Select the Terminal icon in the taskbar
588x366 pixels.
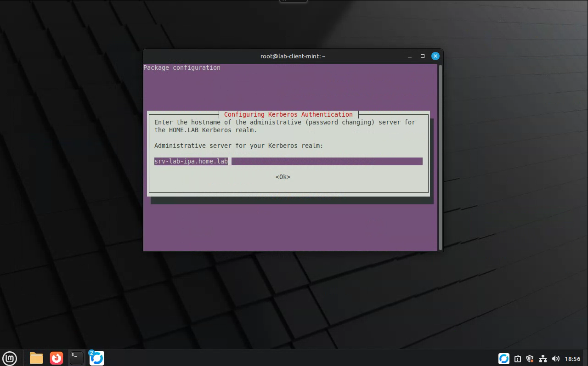click(76, 358)
